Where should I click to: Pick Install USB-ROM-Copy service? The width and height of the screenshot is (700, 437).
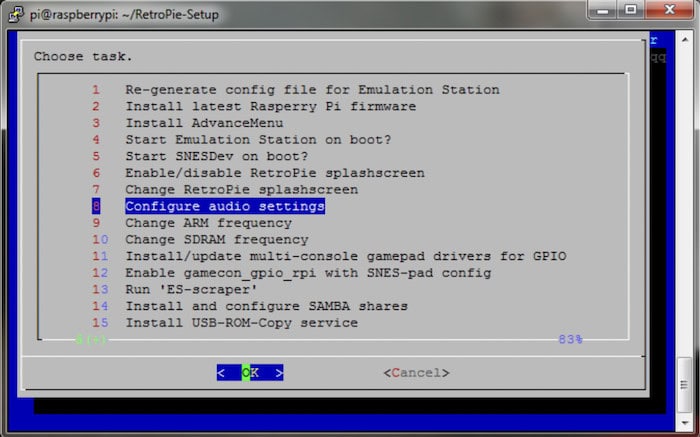click(225, 323)
